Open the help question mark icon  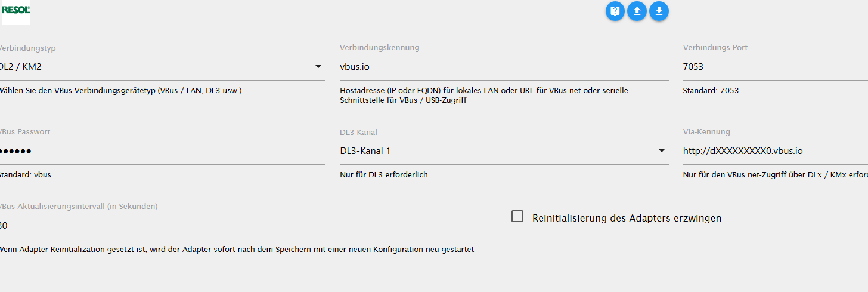(615, 11)
